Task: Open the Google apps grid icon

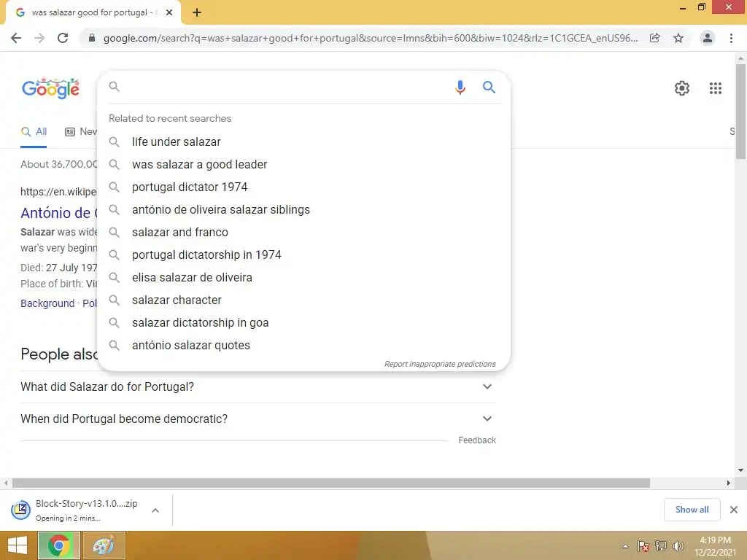Action: (x=715, y=88)
